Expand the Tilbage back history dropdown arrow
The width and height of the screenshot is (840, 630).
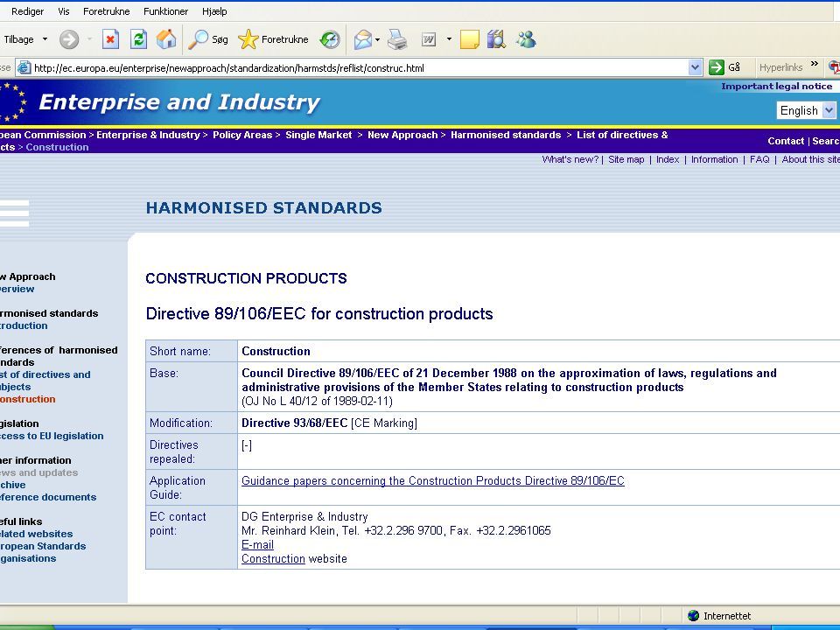[45, 39]
